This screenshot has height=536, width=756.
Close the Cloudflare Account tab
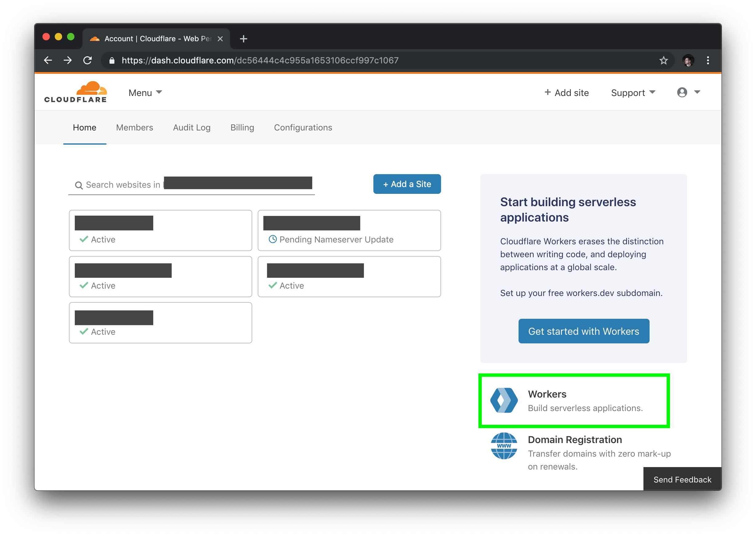pyautogui.click(x=220, y=39)
